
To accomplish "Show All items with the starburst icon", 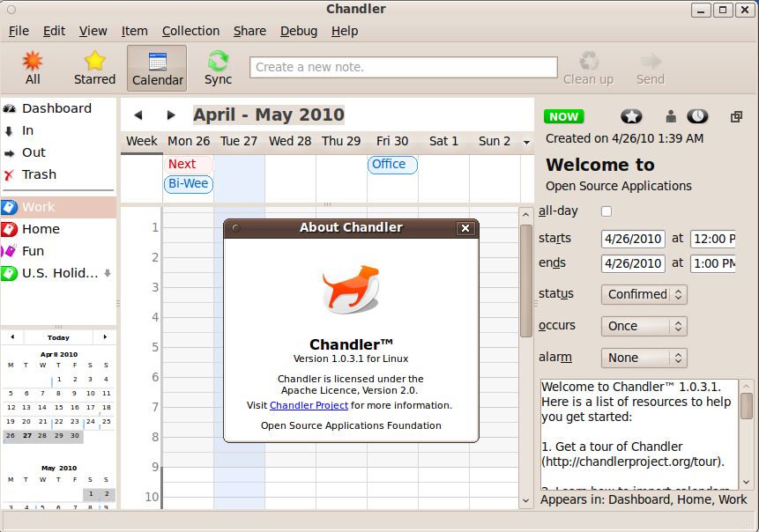I will 33,68.
